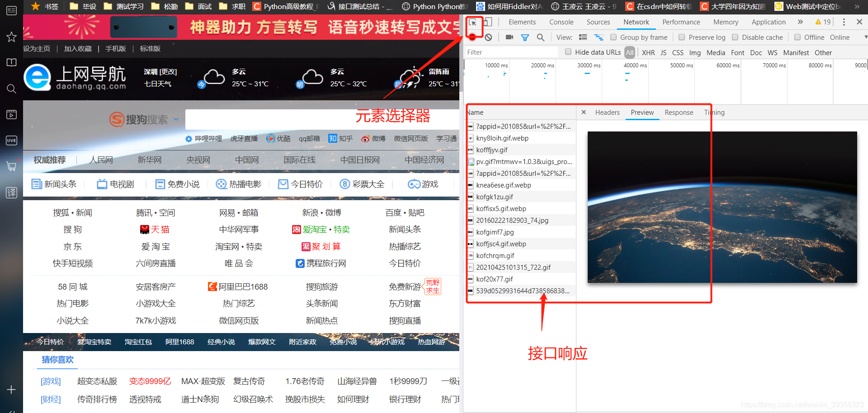
Task: Expand more DevTools tabs chevron
Action: (x=800, y=22)
